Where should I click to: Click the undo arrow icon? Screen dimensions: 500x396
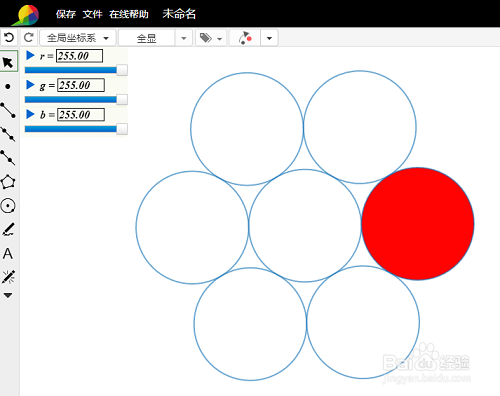coord(9,37)
